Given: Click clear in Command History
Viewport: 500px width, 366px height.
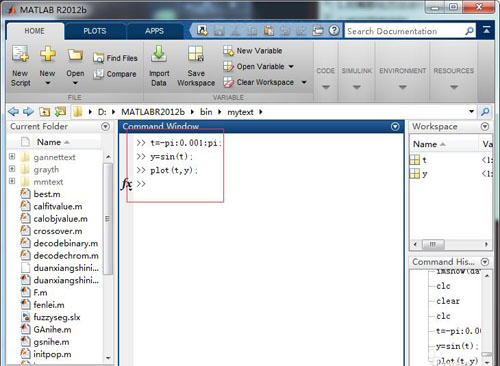Looking at the screenshot, I should coord(448,301).
